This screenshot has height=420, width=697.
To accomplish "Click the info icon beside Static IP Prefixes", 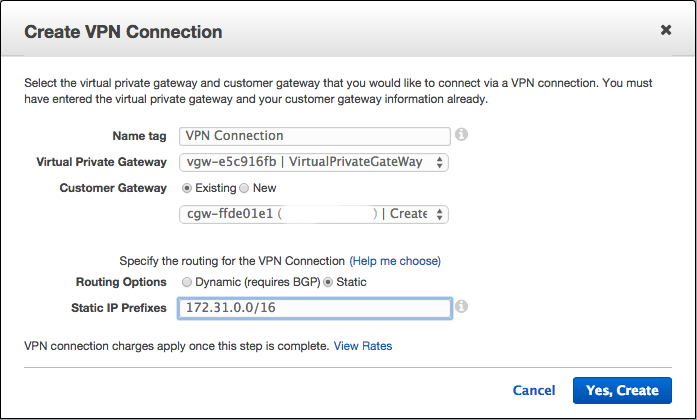I will (461, 306).
